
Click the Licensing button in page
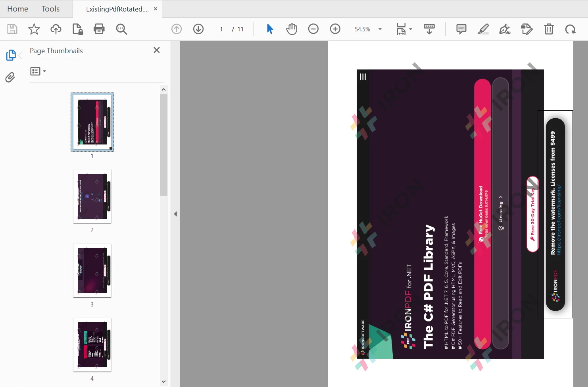point(501,213)
